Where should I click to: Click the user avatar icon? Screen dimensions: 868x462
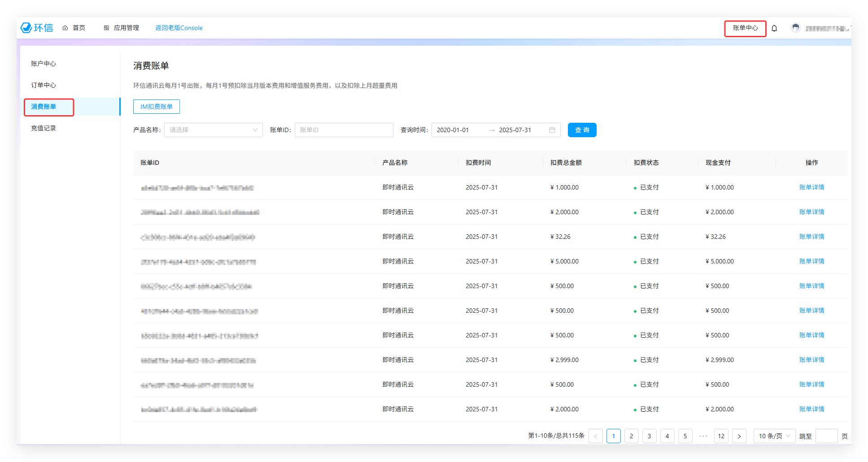(x=795, y=28)
